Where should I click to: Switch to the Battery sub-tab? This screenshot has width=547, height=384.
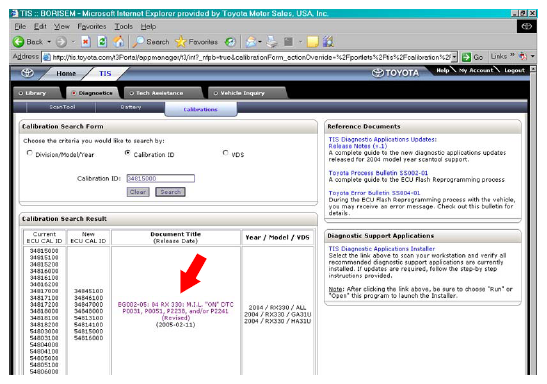pos(131,107)
